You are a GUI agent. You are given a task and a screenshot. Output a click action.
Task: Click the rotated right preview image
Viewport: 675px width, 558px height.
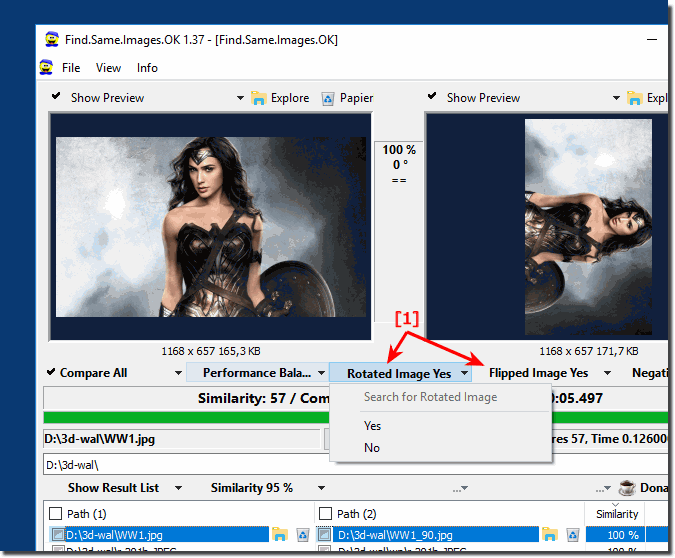pos(588,227)
